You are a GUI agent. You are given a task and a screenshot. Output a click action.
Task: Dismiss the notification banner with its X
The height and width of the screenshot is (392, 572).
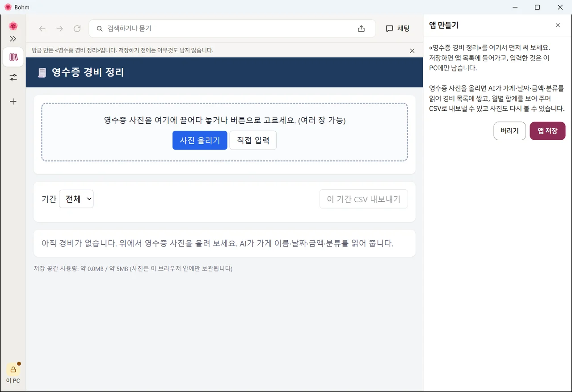click(412, 50)
